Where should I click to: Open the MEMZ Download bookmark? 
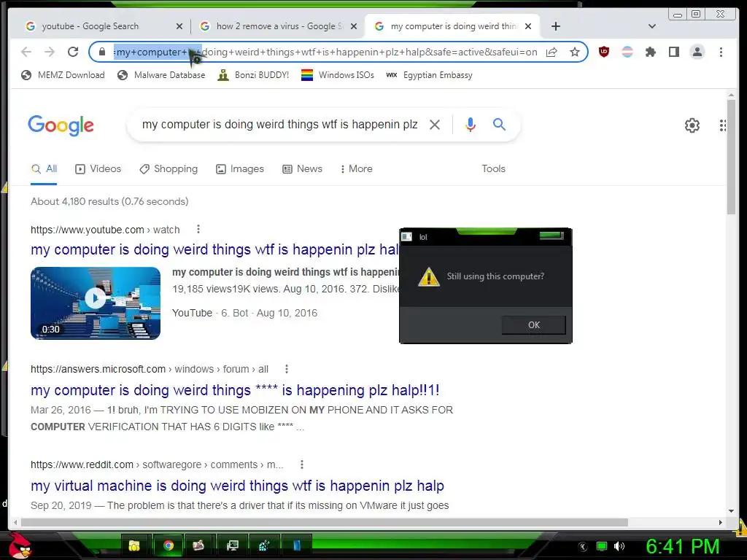pyautogui.click(x=63, y=75)
